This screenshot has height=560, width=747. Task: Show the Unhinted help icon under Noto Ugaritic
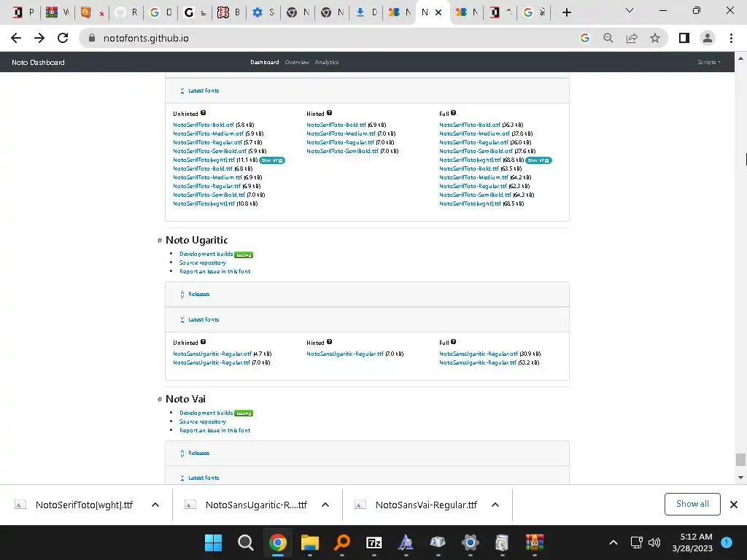click(x=204, y=342)
